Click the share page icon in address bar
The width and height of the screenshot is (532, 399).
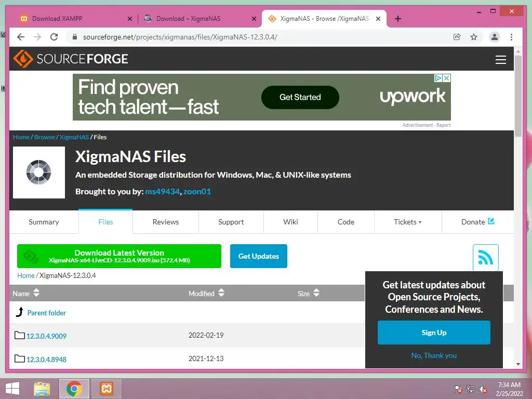(457, 37)
